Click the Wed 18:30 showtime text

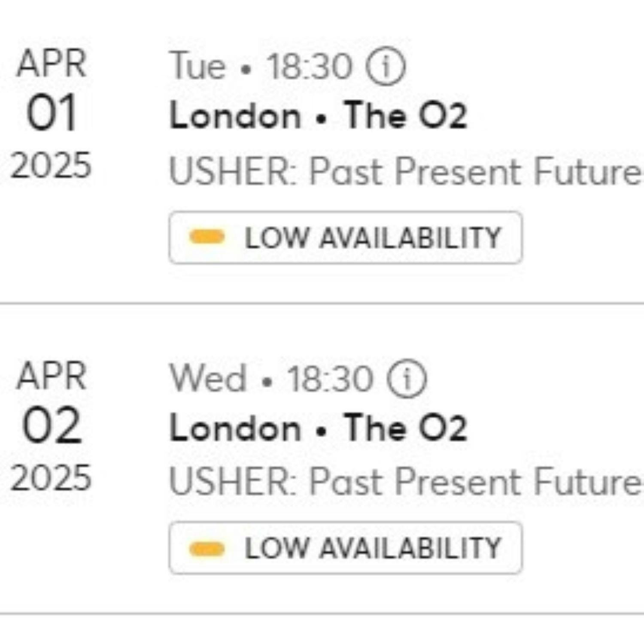271,379
